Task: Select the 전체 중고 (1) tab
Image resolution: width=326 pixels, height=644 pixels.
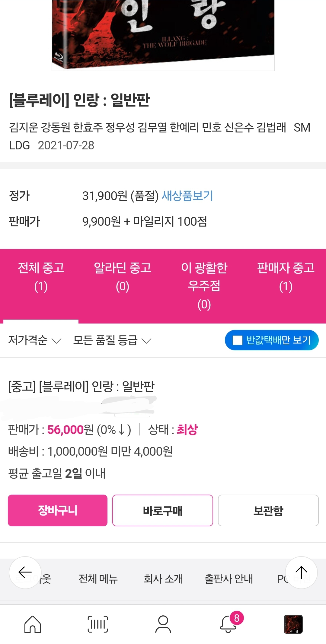Action: point(41,277)
